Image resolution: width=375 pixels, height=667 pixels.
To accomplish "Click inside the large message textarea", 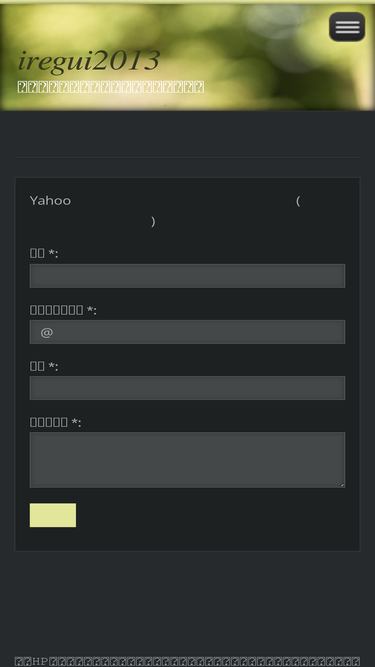I will click(188, 460).
